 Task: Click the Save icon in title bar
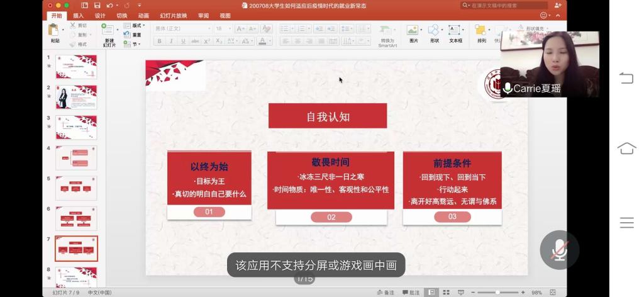coord(97,6)
